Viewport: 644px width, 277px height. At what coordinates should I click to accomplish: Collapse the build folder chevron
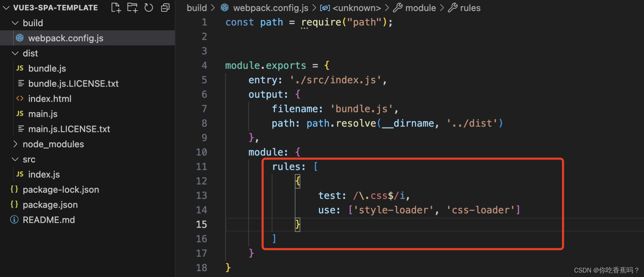tap(15, 23)
